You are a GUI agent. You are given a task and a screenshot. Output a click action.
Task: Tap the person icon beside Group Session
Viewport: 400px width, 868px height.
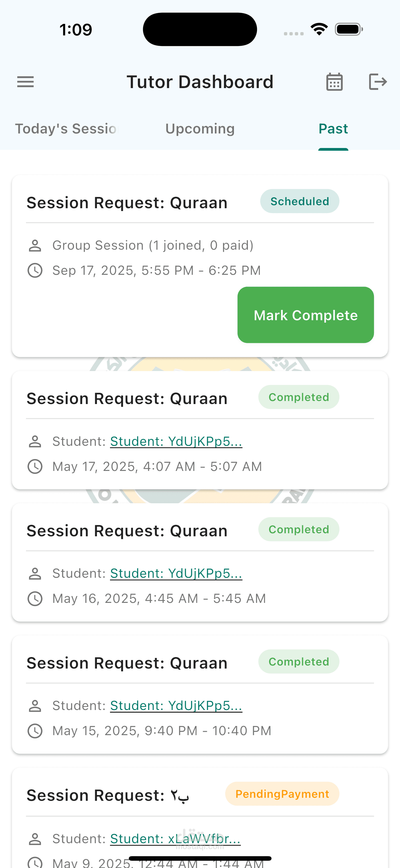[x=35, y=246]
